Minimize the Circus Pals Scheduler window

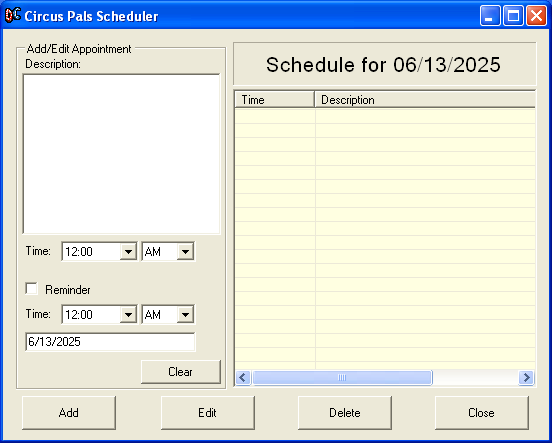point(490,16)
